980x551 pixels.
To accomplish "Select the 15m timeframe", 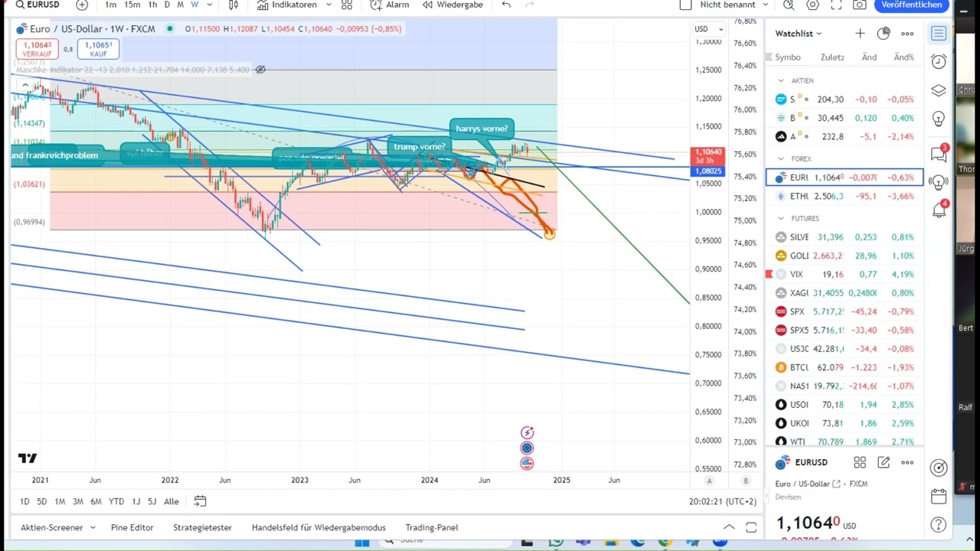I will 132,5.
